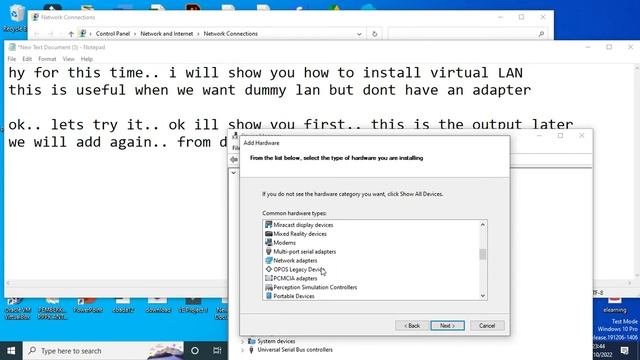Viewport: 640px width, 360px height.
Task: Select Modems in the hardware types list
Action: (x=284, y=243)
